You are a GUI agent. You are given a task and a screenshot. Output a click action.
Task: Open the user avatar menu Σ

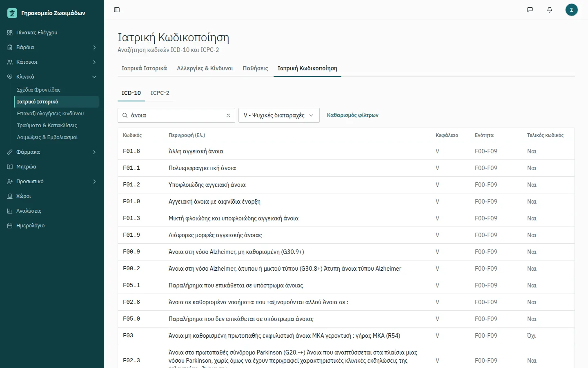572,10
